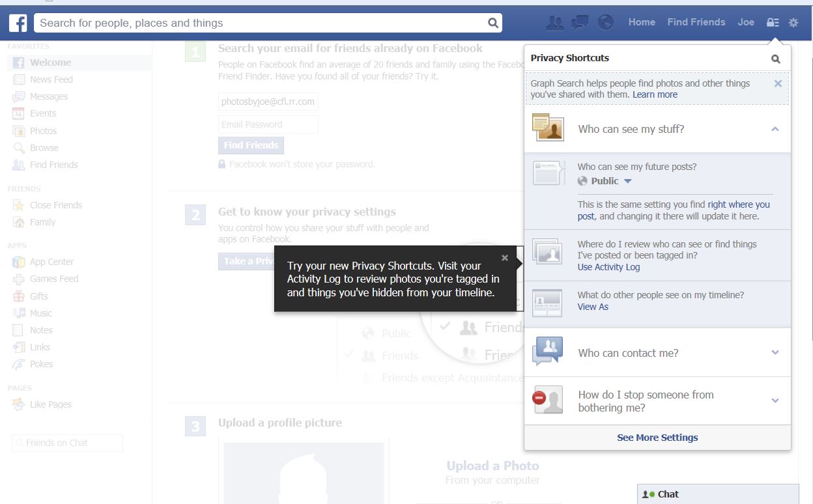The width and height of the screenshot is (813, 504).
Task: Collapse the Who can see my stuff section
Action: click(x=775, y=129)
